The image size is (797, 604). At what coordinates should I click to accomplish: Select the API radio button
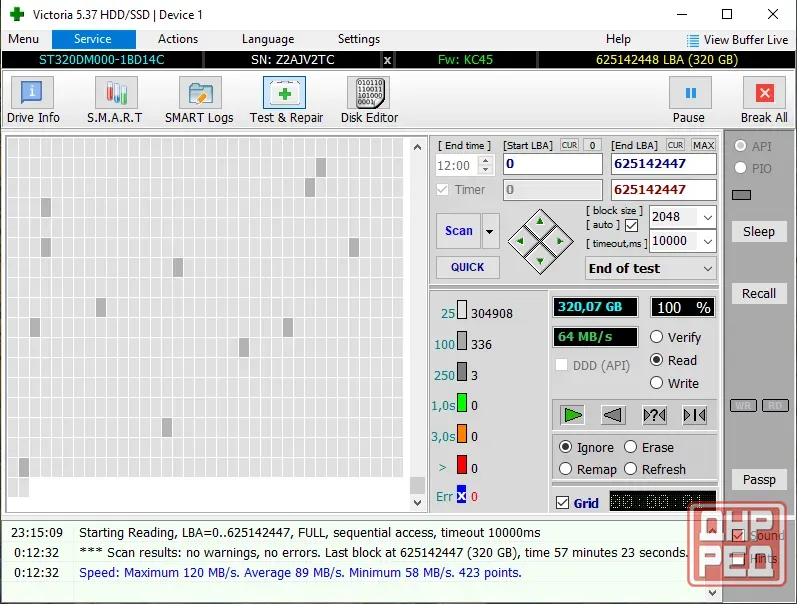coord(741,146)
